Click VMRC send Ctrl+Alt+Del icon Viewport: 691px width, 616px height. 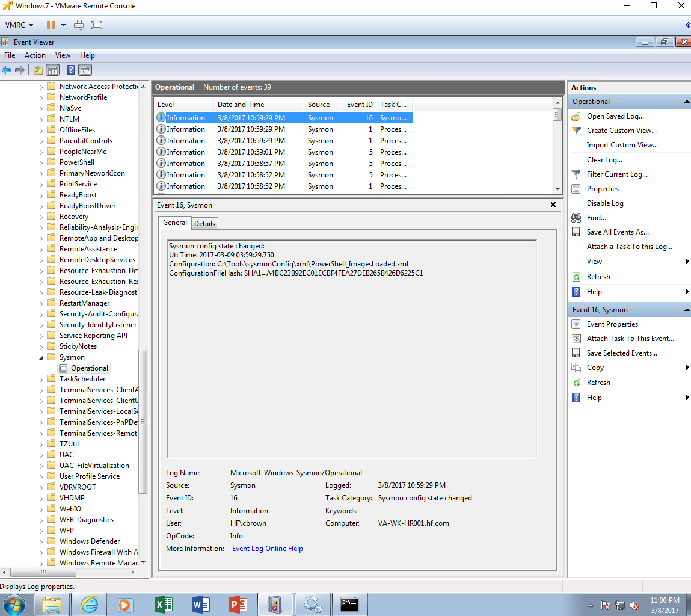tap(79, 25)
